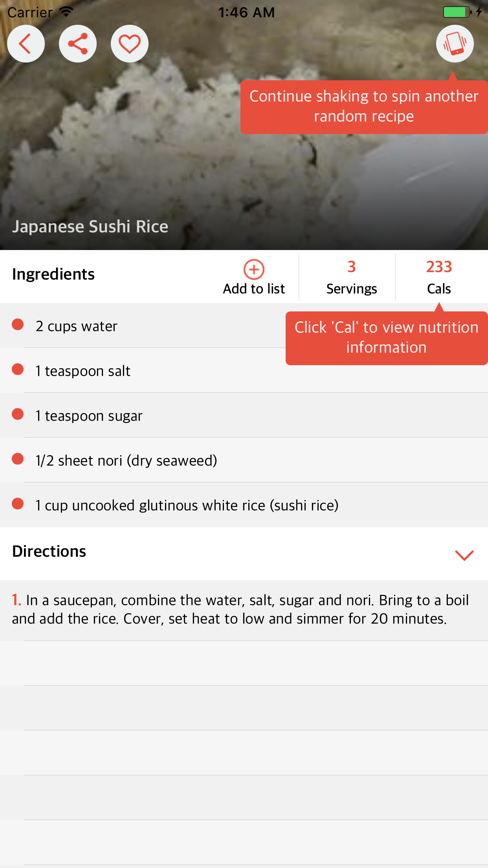Open the share recipe icon
This screenshot has height=868, width=488.
(x=78, y=44)
